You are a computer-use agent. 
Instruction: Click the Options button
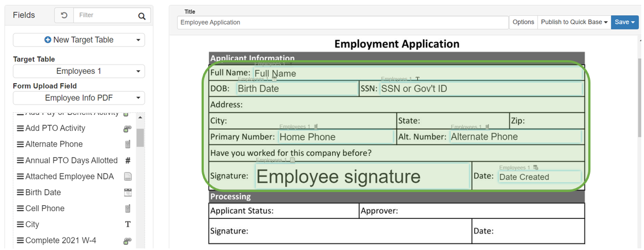[523, 22]
